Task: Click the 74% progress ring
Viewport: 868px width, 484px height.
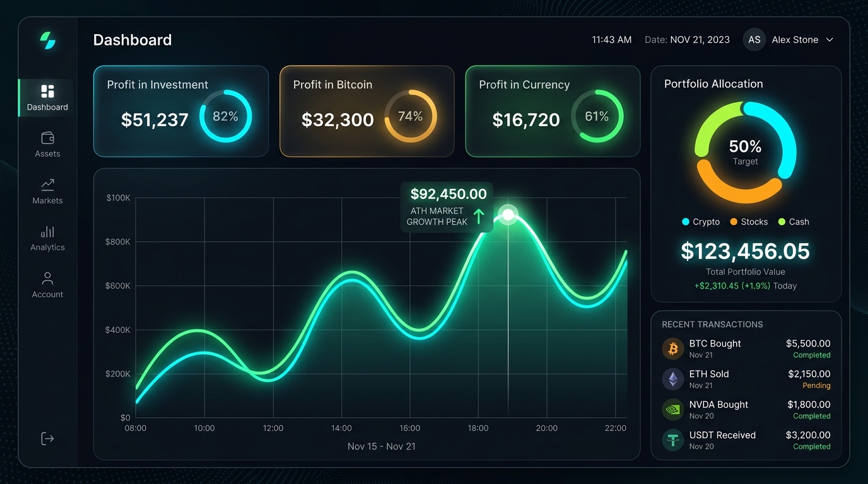Action: tap(411, 116)
